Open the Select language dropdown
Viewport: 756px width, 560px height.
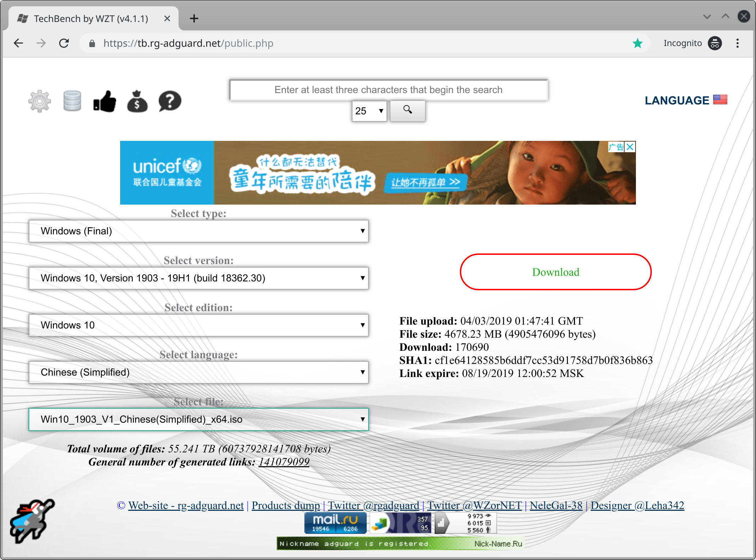click(x=199, y=372)
